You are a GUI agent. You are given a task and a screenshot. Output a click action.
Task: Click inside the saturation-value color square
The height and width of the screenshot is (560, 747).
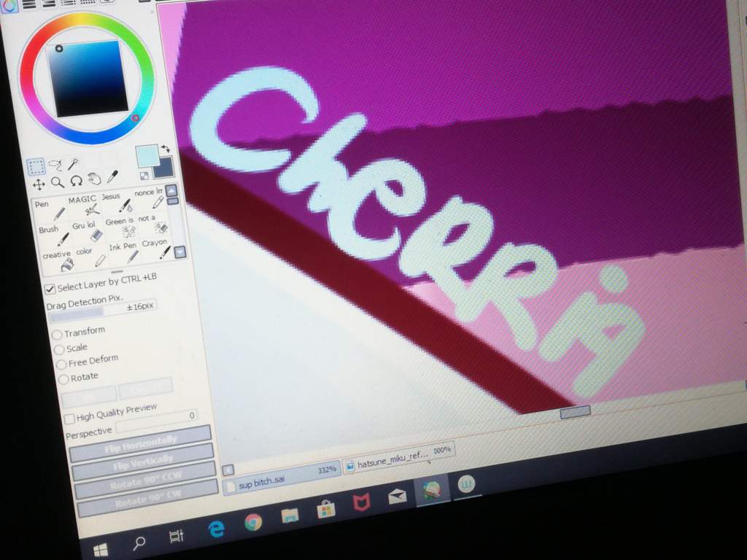point(88,79)
